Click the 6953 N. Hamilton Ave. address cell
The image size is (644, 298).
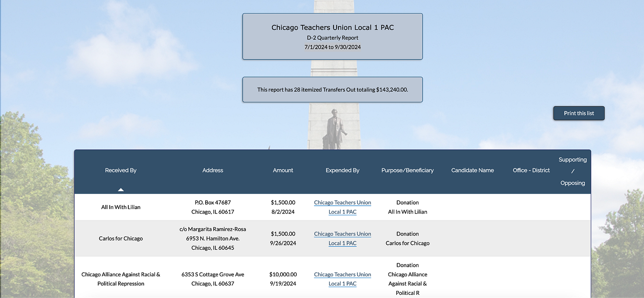click(x=213, y=239)
